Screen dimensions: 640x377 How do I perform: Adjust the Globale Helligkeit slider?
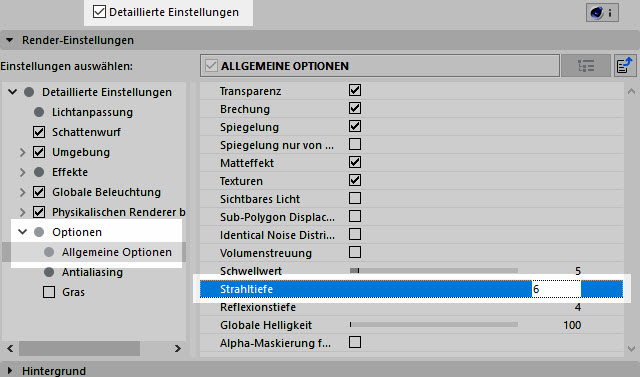pos(434,324)
